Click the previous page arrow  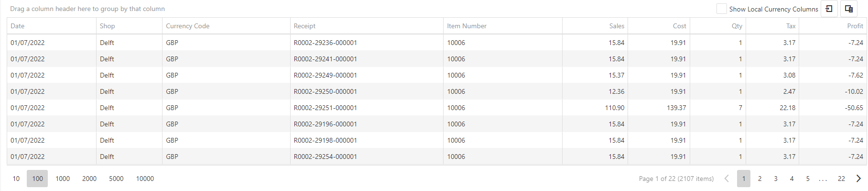(727, 179)
